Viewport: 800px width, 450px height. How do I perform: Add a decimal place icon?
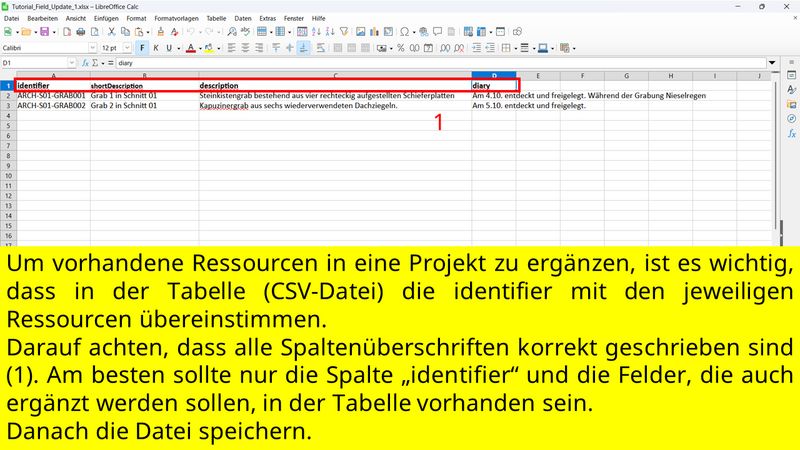tap(445, 48)
